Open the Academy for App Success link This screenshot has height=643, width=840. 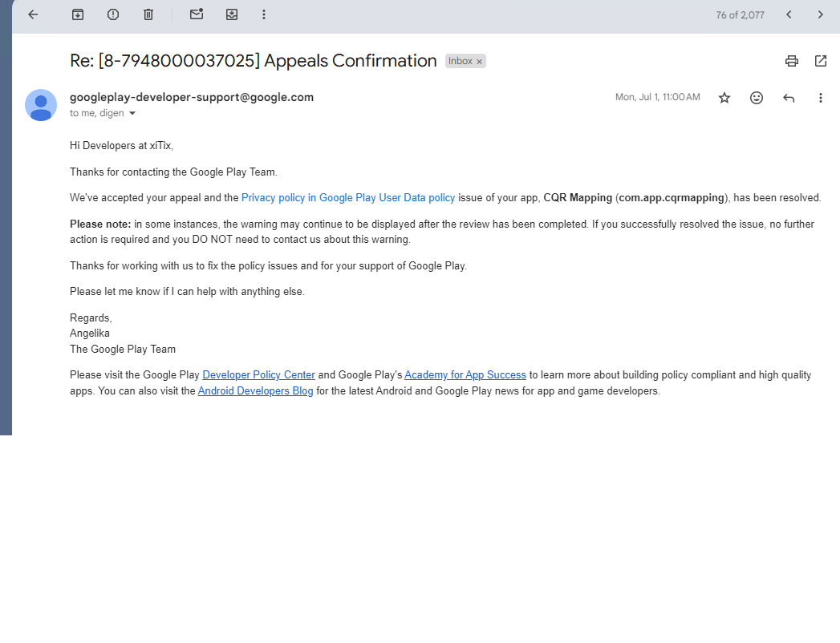click(x=465, y=375)
